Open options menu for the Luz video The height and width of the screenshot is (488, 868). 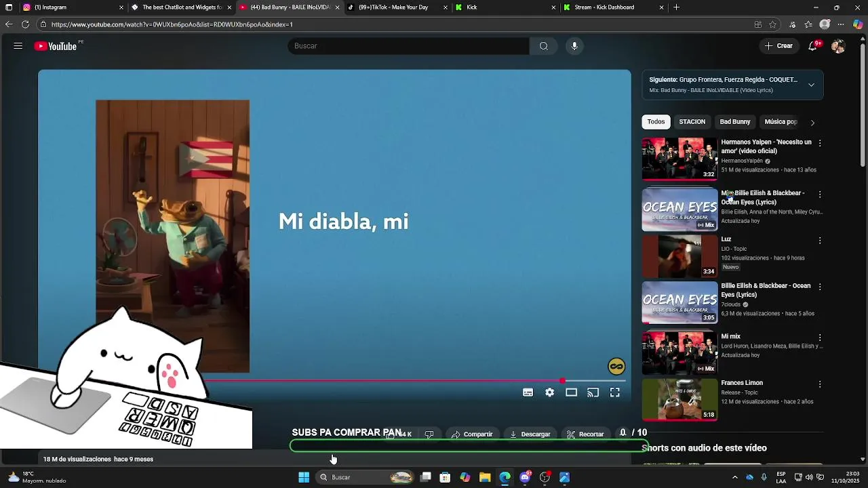[820, 241]
